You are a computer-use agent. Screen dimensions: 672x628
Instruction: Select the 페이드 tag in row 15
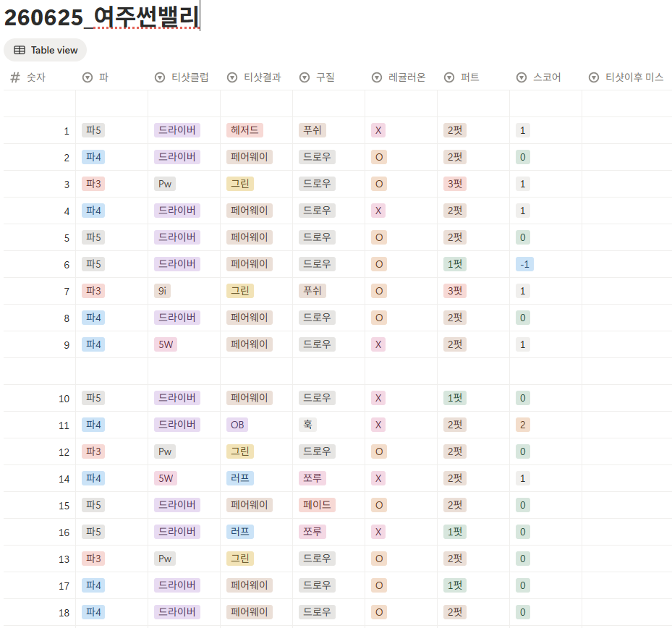pos(317,505)
